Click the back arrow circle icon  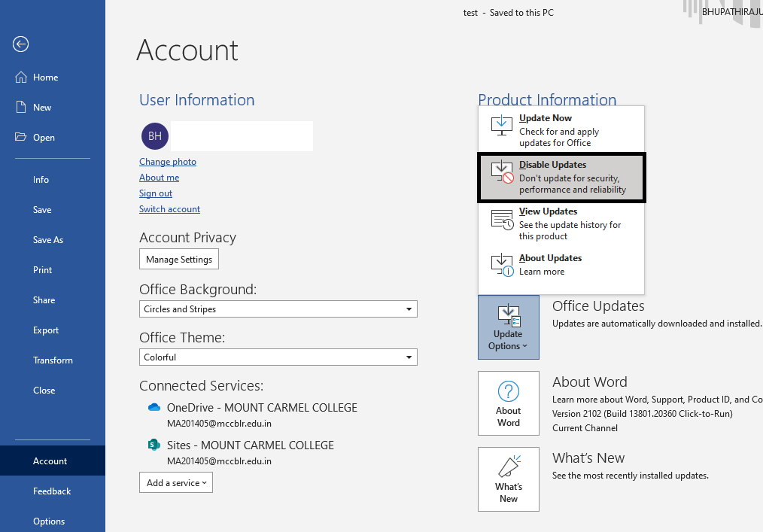(x=20, y=44)
